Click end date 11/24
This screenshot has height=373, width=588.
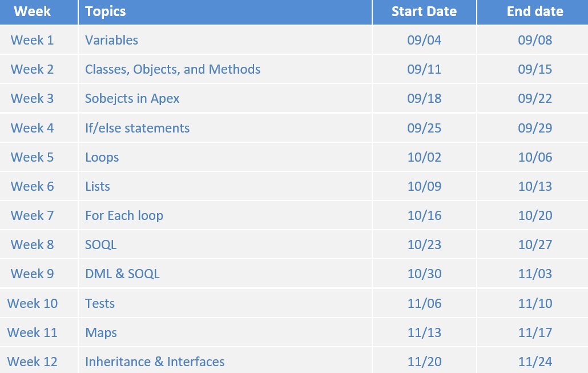[x=535, y=362]
